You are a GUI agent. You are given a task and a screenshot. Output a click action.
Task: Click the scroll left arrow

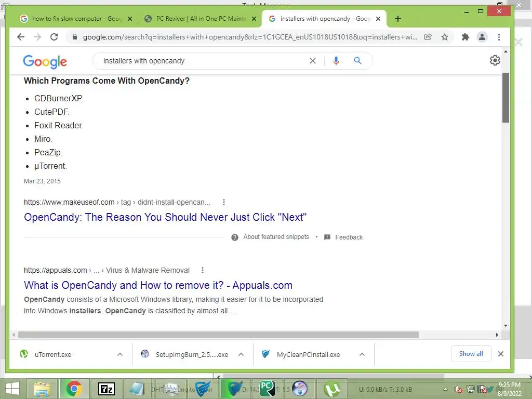13,335
